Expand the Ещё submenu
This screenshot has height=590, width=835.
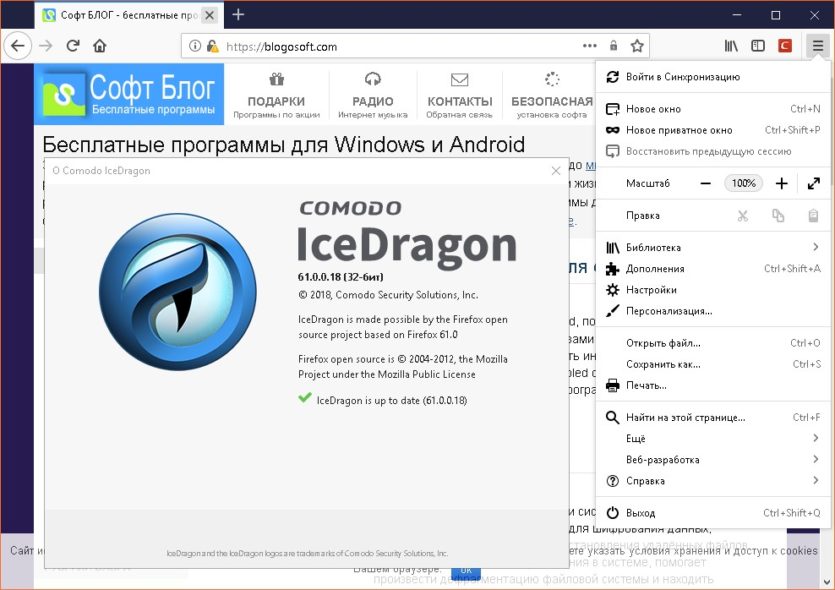click(x=713, y=439)
